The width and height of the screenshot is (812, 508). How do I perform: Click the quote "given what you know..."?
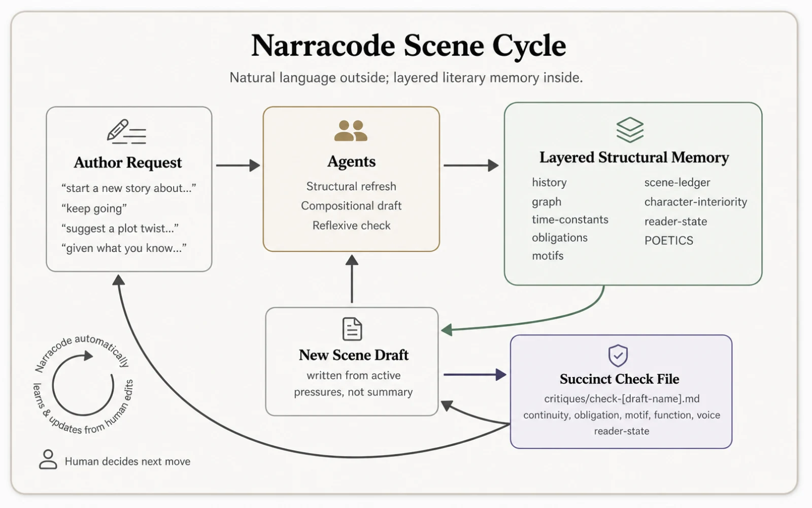tap(124, 248)
